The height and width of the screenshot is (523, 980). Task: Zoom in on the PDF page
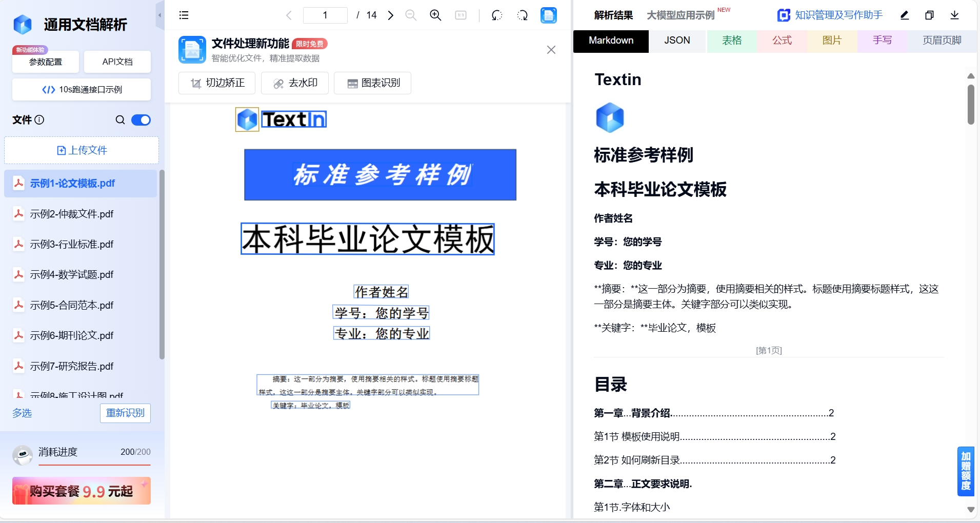[435, 15]
